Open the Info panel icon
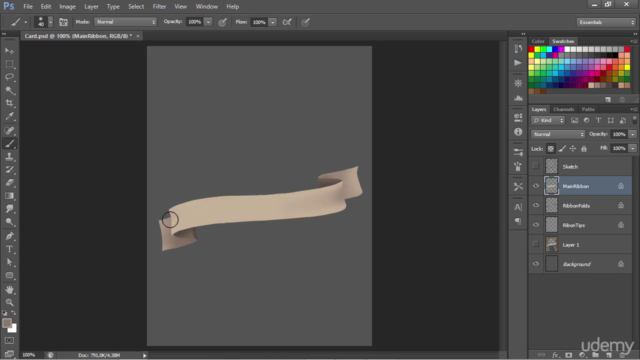640x360 pixels. (x=518, y=132)
